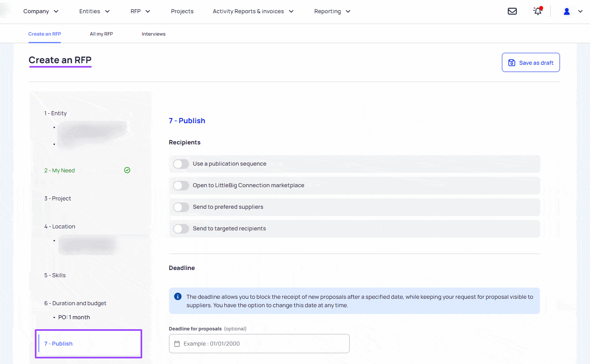Click the Save as draft label
This screenshot has width=590, height=364.
coord(536,63)
